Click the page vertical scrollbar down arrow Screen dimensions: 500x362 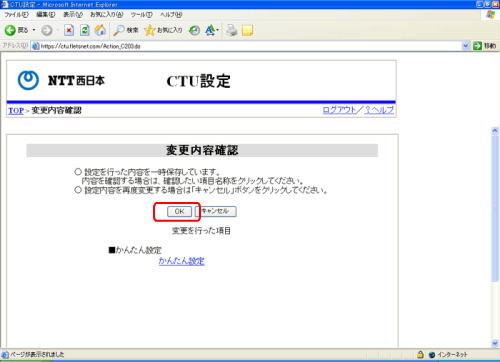pyautogui.click(x=495, y=343)
